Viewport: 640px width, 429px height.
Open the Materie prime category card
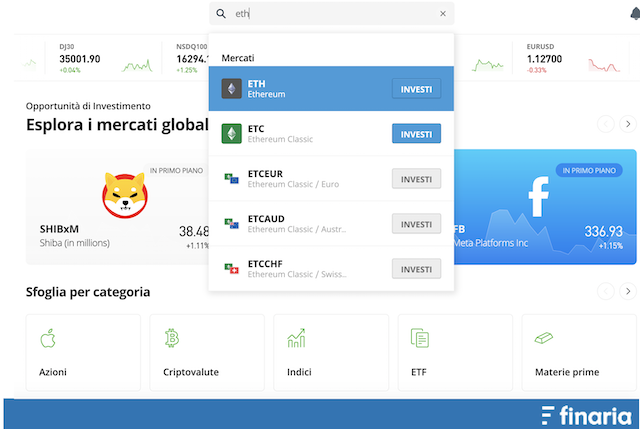coord(579,353)
